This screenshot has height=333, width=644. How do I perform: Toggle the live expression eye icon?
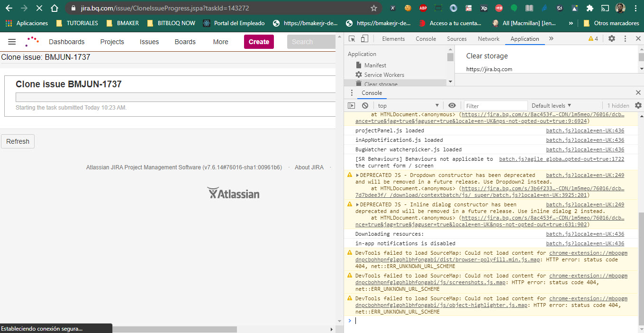click(452, 105)
